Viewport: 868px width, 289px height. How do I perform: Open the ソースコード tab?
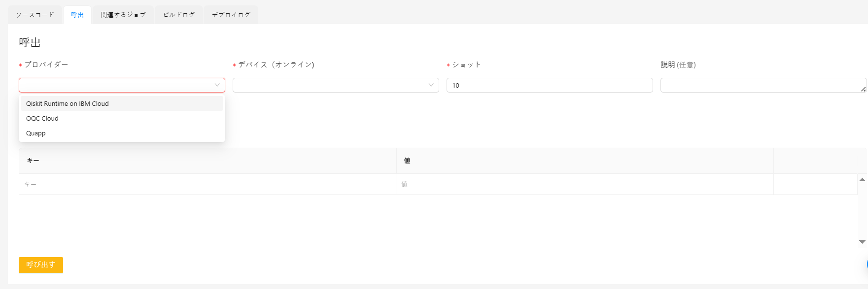35,15
